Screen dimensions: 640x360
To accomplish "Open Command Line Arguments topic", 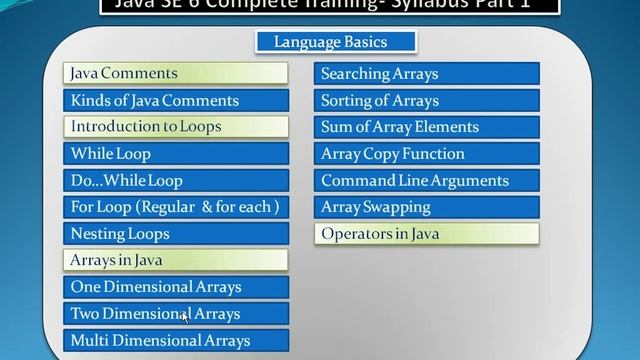I will [x=427, y=180].
